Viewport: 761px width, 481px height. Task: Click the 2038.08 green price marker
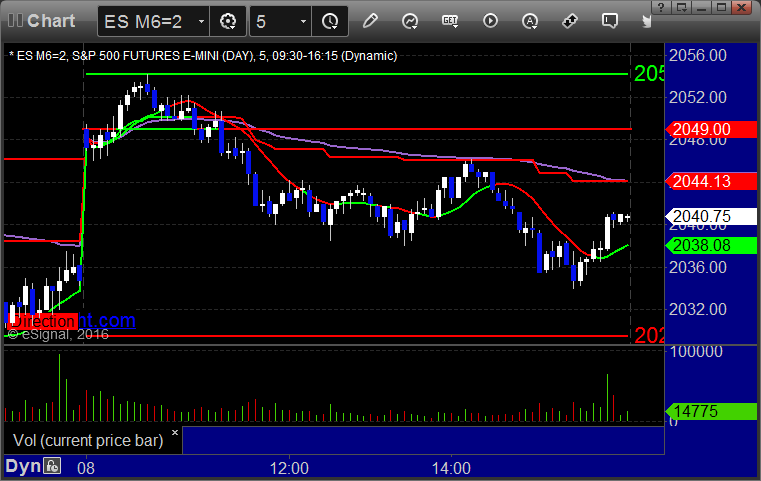[711, 245]
